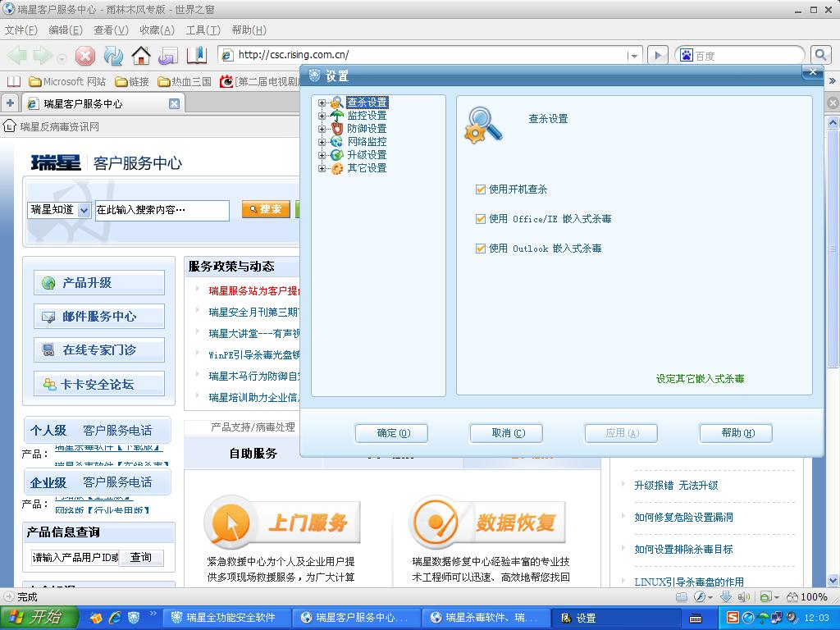840x630 pixels.
Task: Click the 100% zoom control in status bar
Action: click(807, 597)
